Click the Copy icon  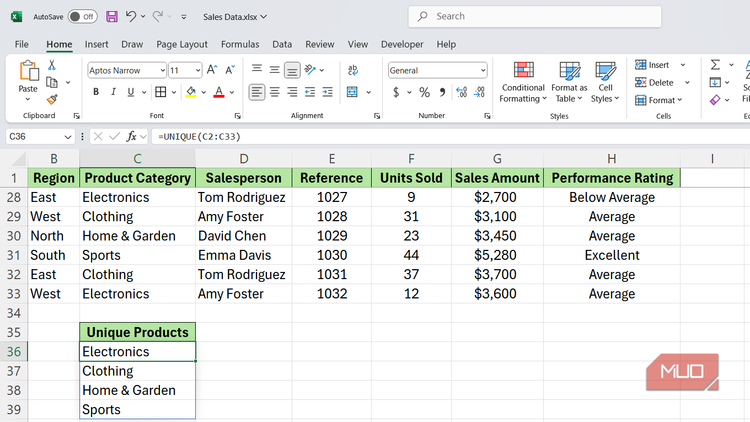click(x=52, y=82)
